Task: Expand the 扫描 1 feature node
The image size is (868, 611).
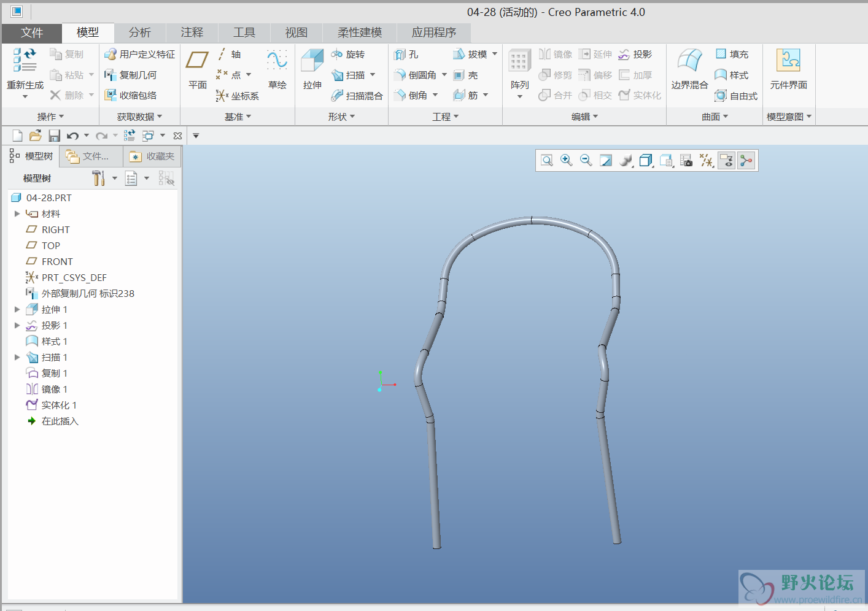Action: [x=17, y=358]
